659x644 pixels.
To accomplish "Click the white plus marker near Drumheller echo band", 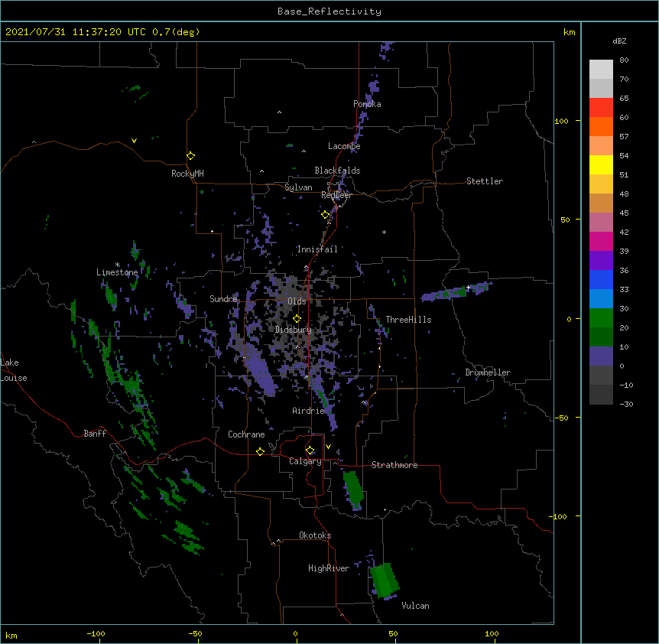I will pyautogui.click(x=468, y=287).
